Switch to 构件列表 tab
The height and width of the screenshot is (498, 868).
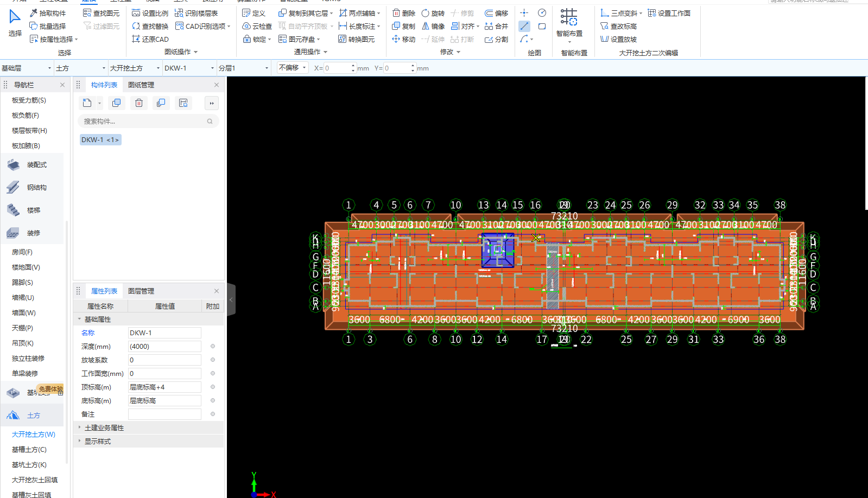click(104, 85)
